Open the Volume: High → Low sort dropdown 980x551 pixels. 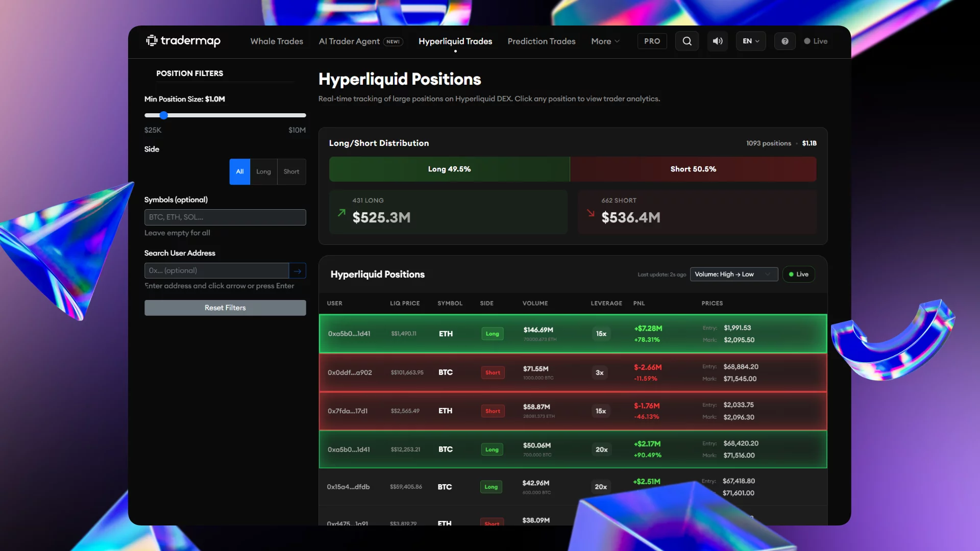pyautogui.click(x=733, y=274)
